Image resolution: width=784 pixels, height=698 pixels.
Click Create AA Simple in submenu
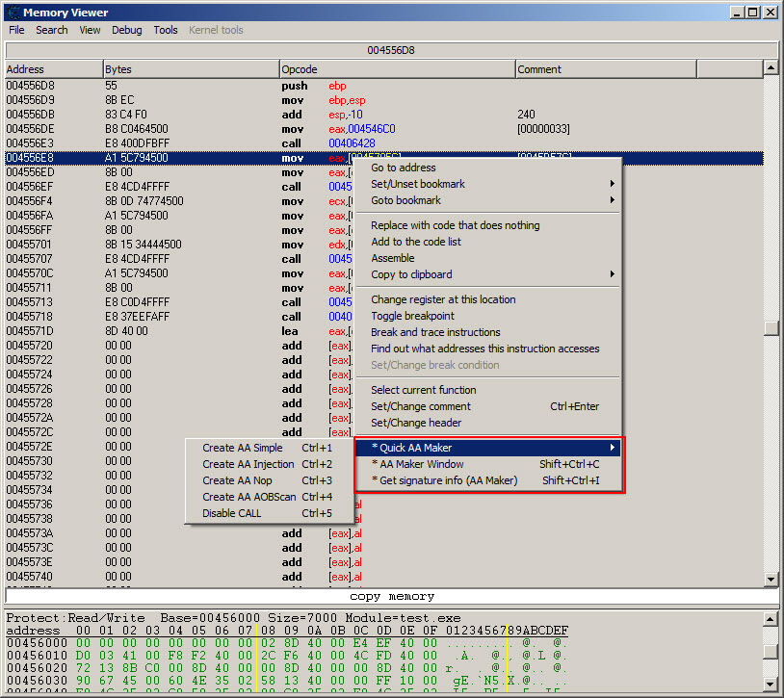pos(269,448)
